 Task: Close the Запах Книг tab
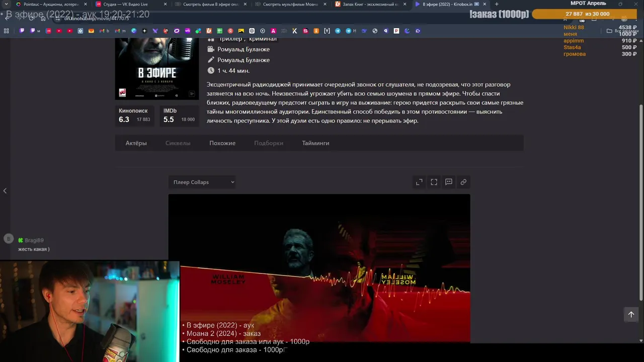pyautogui.click(x=405, y=4)
